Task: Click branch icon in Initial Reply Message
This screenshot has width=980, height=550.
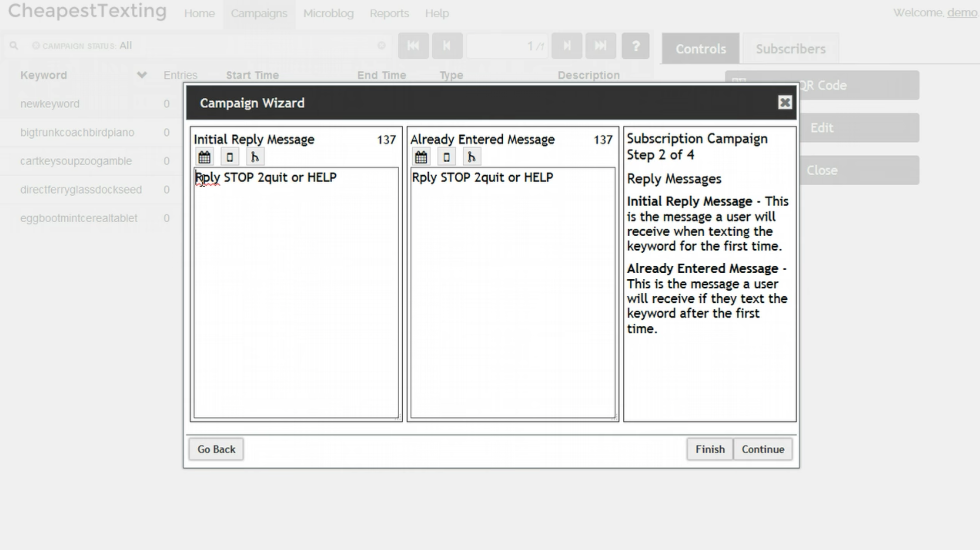Action: click(x=255, y=157)
